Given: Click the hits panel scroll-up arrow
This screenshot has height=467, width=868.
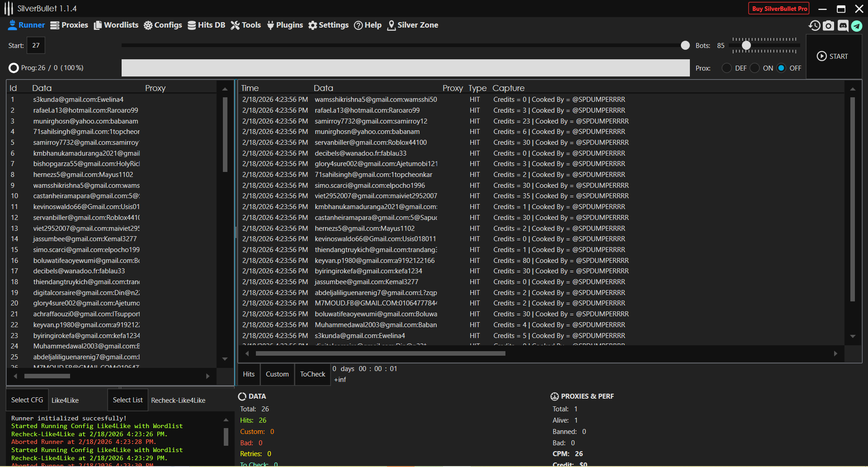Looking at the screenshot, I should coord(853,89).
